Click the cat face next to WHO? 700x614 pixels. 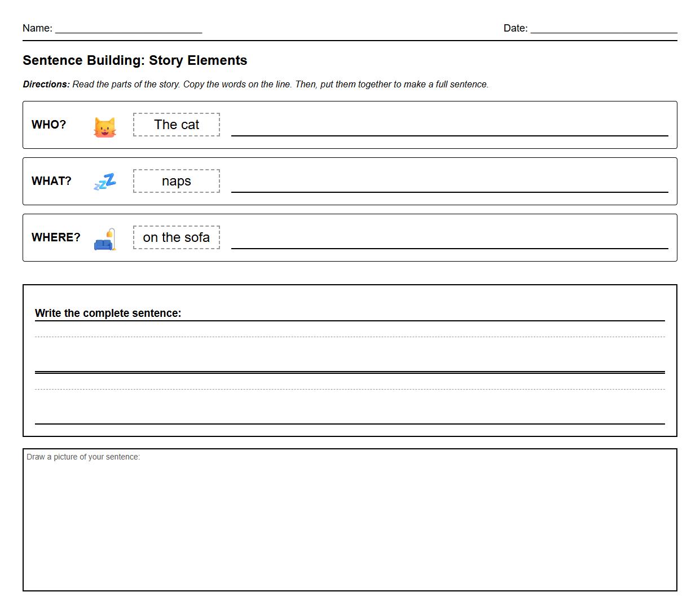click(x=104, y=126)
